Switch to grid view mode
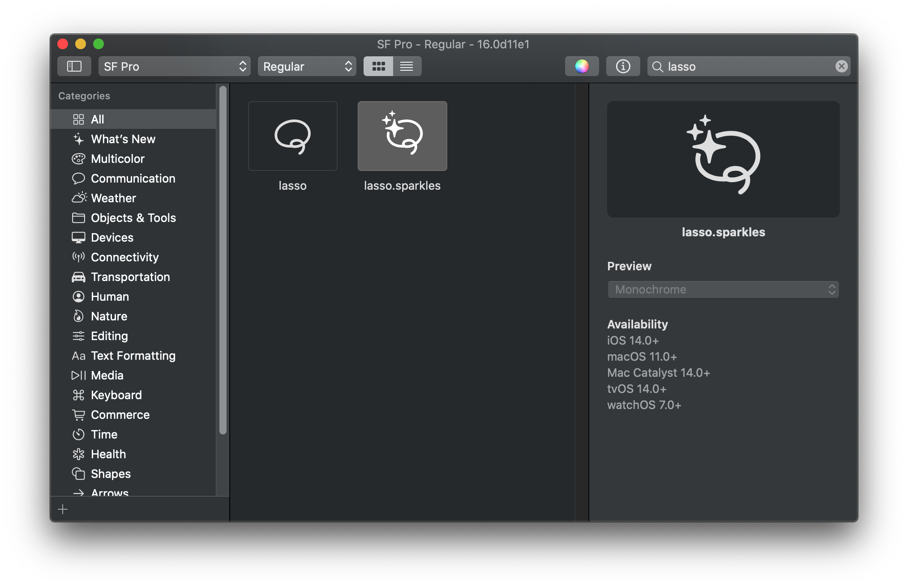This screenshot has width=908, height=588. (x=378, y=66)
